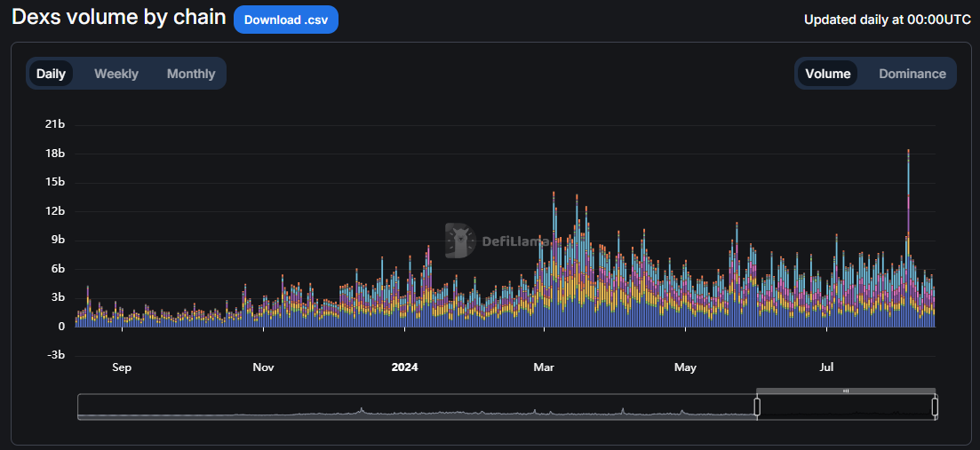Click the "12b" y-axis label

click(56, 211)
